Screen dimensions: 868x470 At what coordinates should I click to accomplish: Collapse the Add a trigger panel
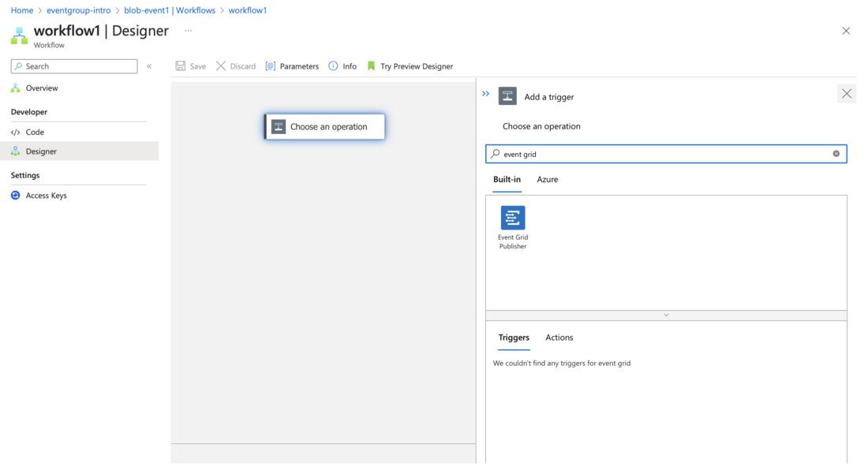click(x=485, y=93)
